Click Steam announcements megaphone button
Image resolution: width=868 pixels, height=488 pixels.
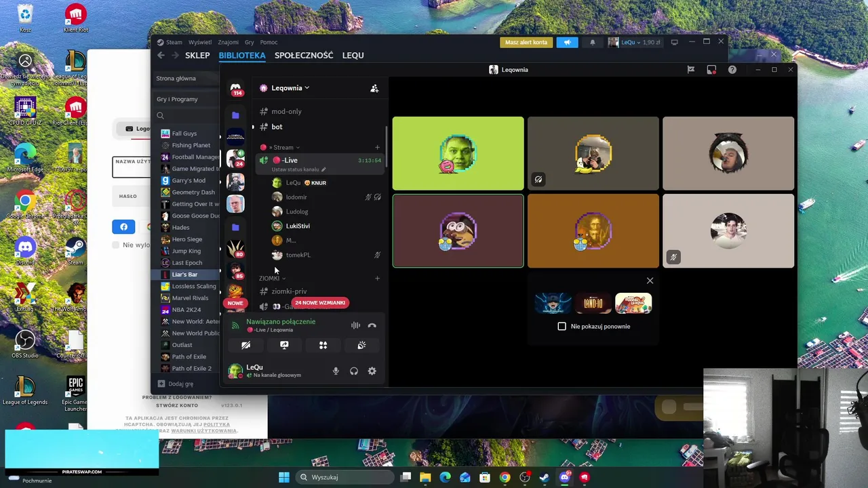point(567,42)
